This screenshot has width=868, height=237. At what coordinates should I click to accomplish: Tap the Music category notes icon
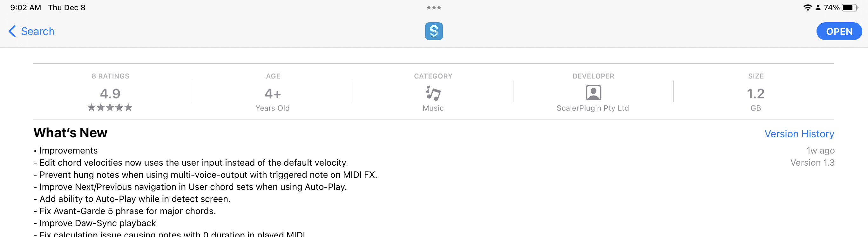[433, 93]
